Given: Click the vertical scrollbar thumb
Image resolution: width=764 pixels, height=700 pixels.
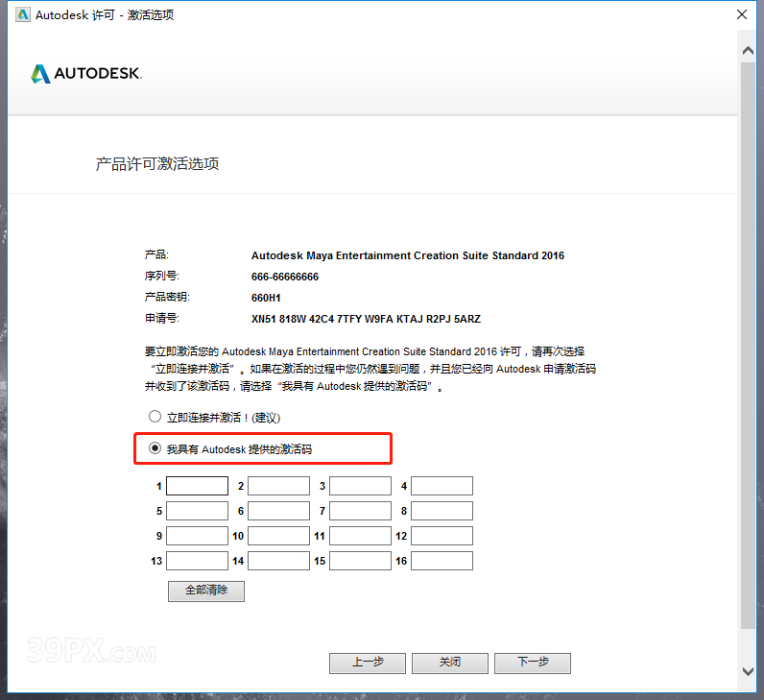Looking at the screenshot, I should pyautogui.click(x=748, y=345).
